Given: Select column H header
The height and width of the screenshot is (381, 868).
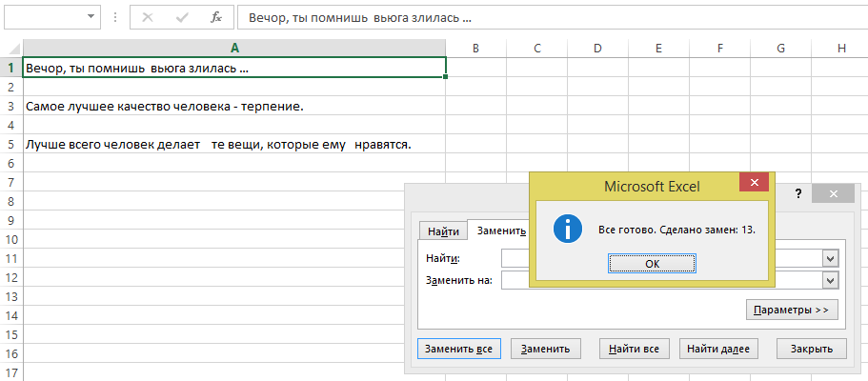Looking at the screenshot, I should 841,49.
